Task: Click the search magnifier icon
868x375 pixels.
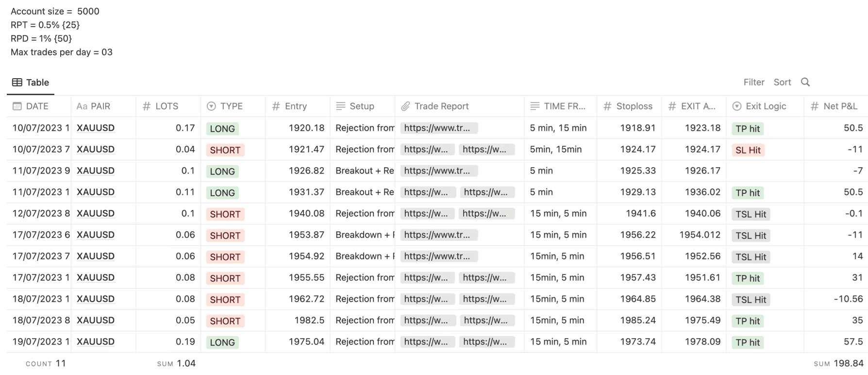Action: tap(805, 82)
